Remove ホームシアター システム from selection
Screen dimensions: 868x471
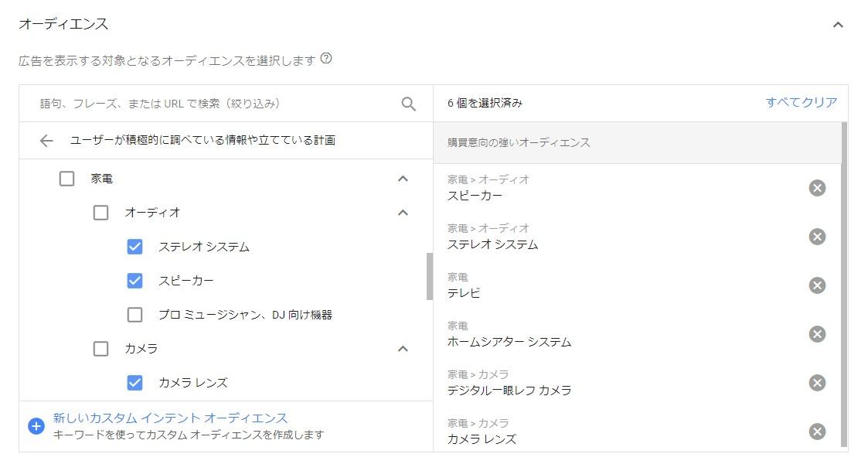coord(817,334)
